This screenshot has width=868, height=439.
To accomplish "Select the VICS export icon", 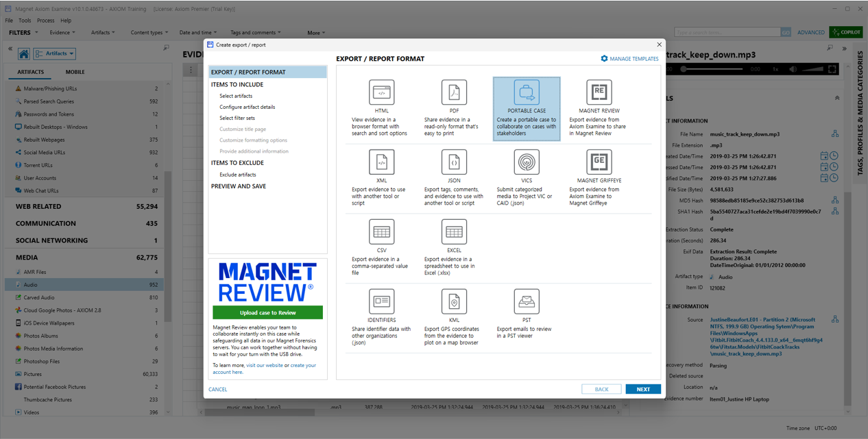I will tap(527, 162).
